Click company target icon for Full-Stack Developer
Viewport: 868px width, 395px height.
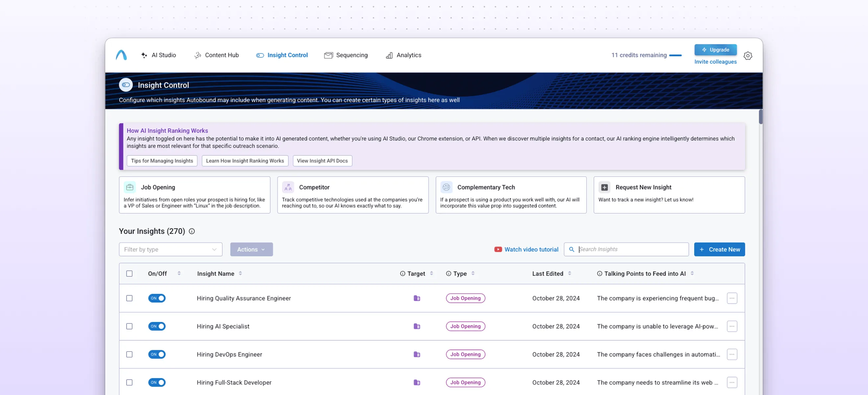tap(417, 382)
